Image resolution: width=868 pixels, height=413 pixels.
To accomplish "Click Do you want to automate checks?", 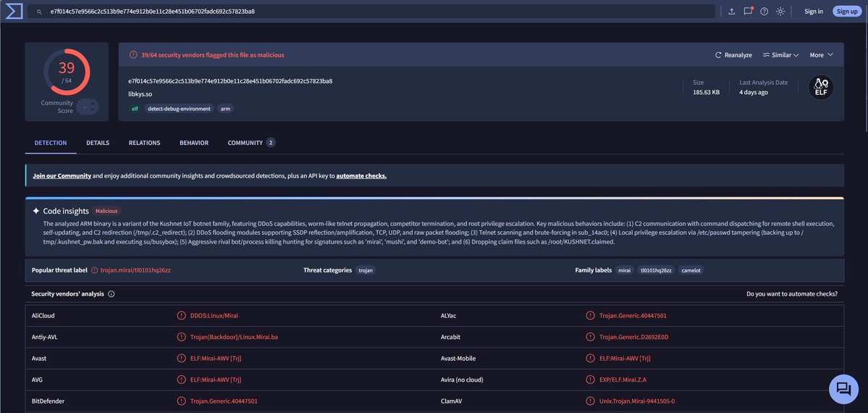I will (791, 294).
